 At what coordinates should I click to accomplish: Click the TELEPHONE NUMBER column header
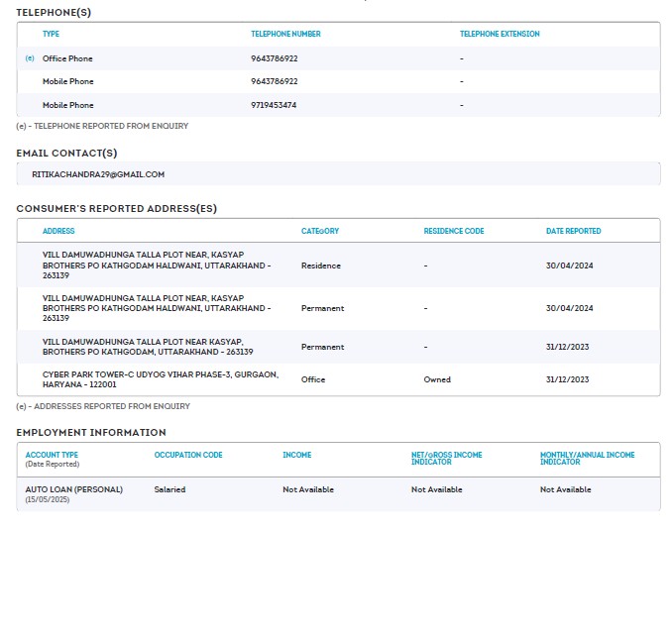[285, 34]
